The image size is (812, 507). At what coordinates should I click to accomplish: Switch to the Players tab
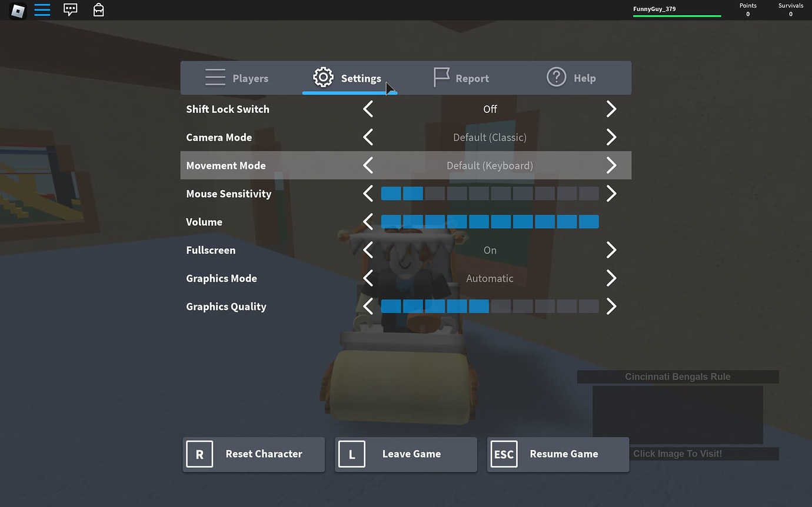point(238,77)
